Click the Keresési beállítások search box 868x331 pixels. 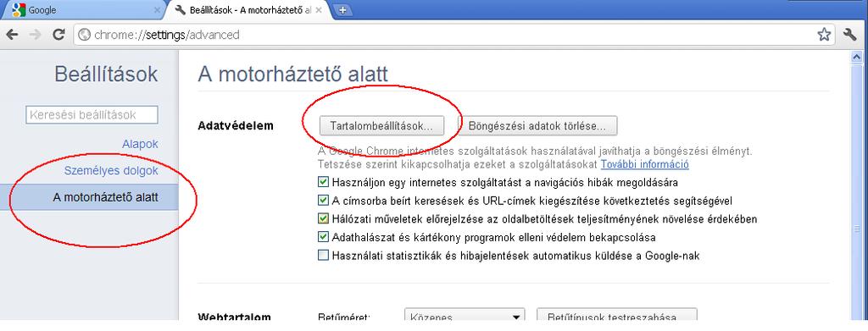(92, 115)
